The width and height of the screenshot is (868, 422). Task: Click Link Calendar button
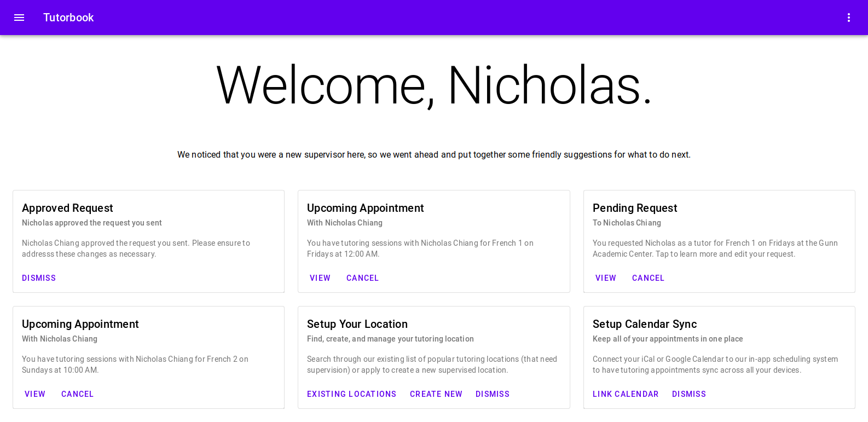point(626,394)
